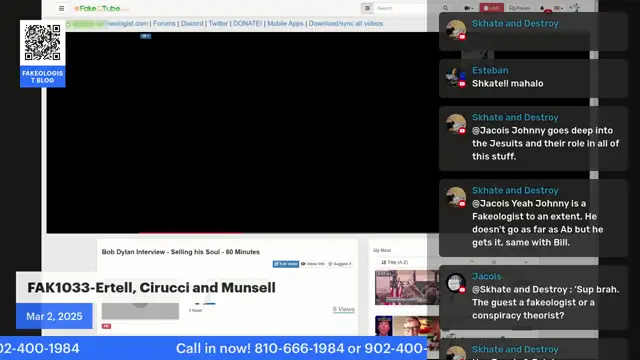Click the magnifying glass search icon

pyautogui.click(x=445, y=8)
